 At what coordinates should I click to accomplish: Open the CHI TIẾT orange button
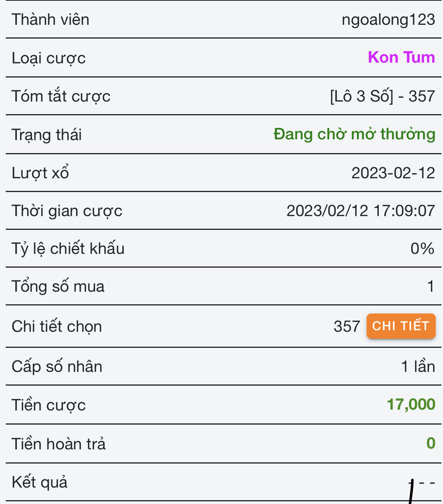coord(401,326)
